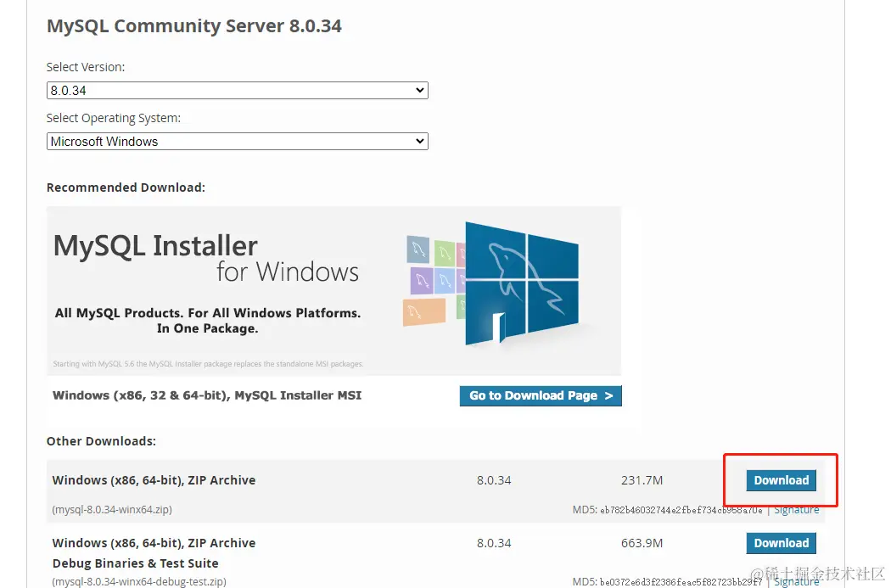Click the 8.0.34 version cell of 663.9M row
Viewport: 891px width, 588px height.
click(x=494, y=543)
